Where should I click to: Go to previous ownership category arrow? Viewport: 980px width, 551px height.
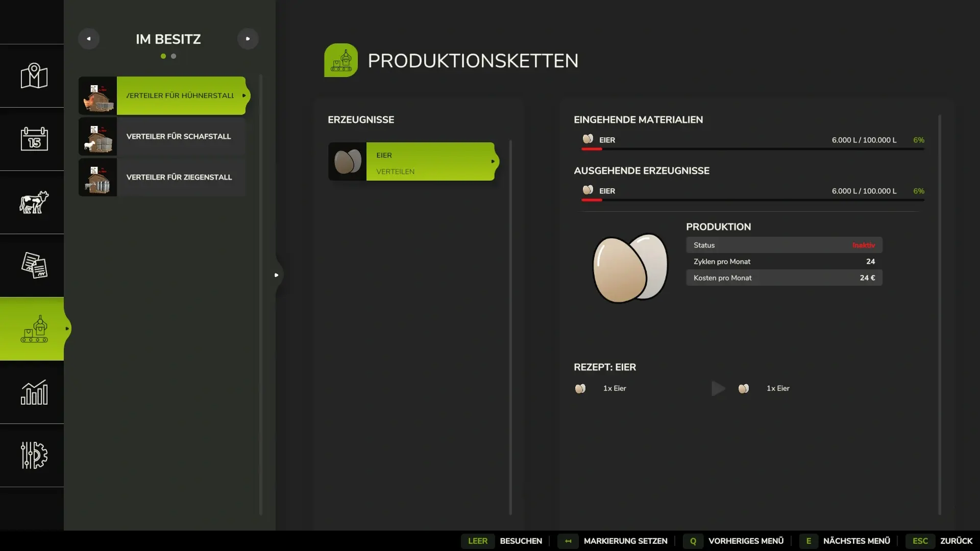(89, 39)
